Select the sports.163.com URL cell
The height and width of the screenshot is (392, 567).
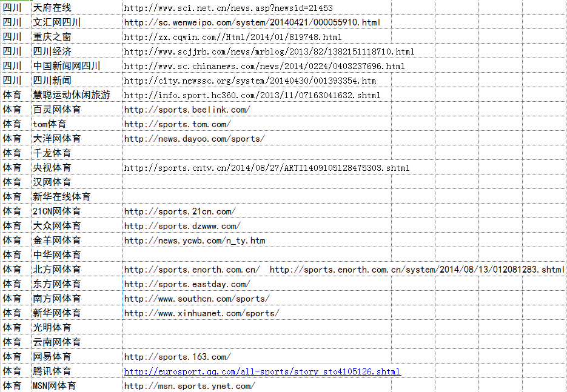point(257,356)
